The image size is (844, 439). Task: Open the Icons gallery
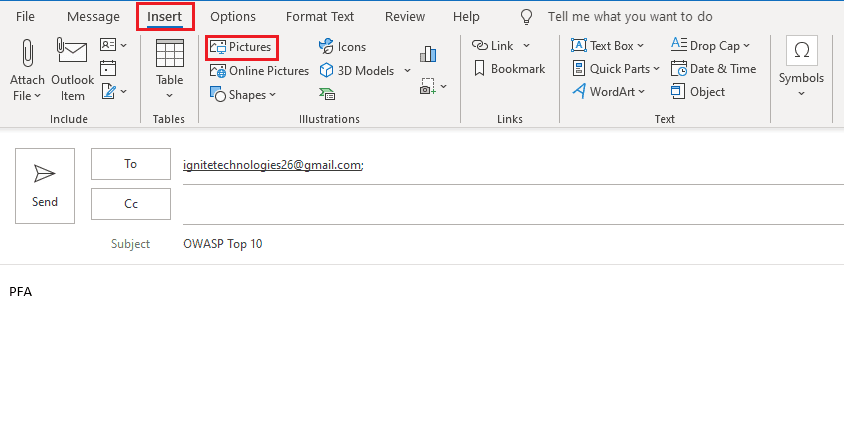pyautogui.click(x=342, y=47)
